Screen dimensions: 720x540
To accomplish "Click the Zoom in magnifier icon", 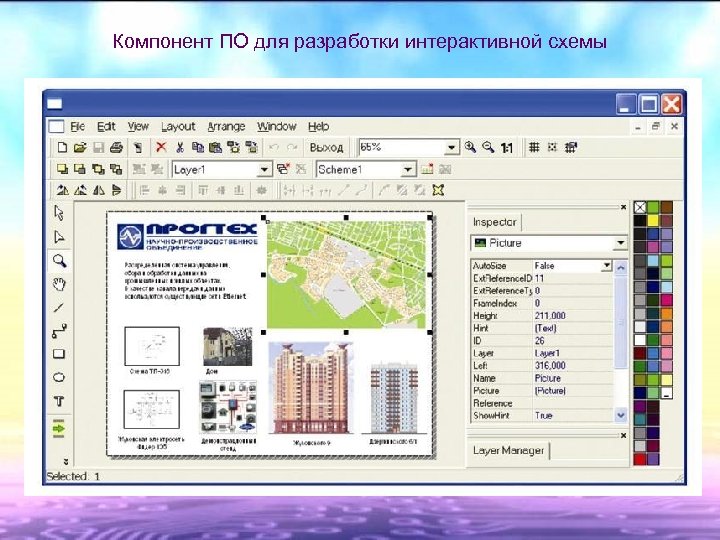I will click(x=470, y=147).
